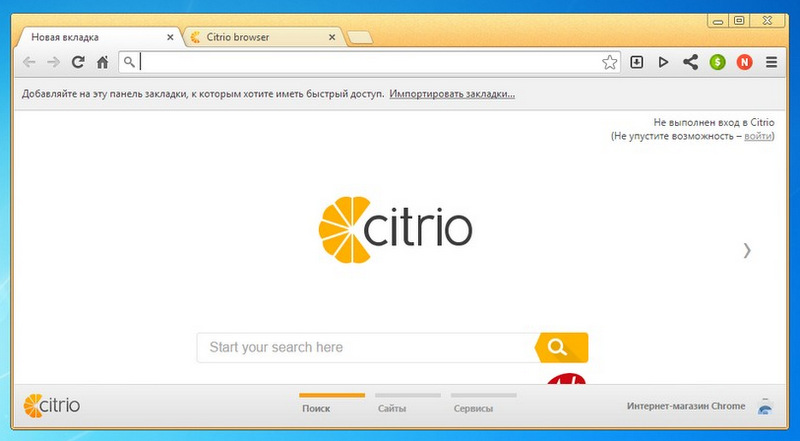The height and width of the screenshot is (441, 800).
Task: Open the share toolbar icon
Action: 690,62
